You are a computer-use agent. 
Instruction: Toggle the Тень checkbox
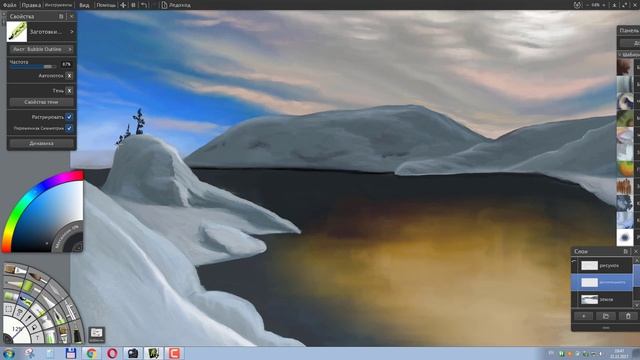[69, 91]
